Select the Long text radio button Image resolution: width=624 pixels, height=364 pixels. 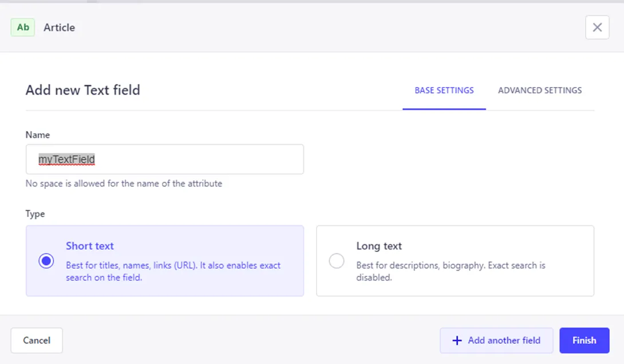coord(336,261)
